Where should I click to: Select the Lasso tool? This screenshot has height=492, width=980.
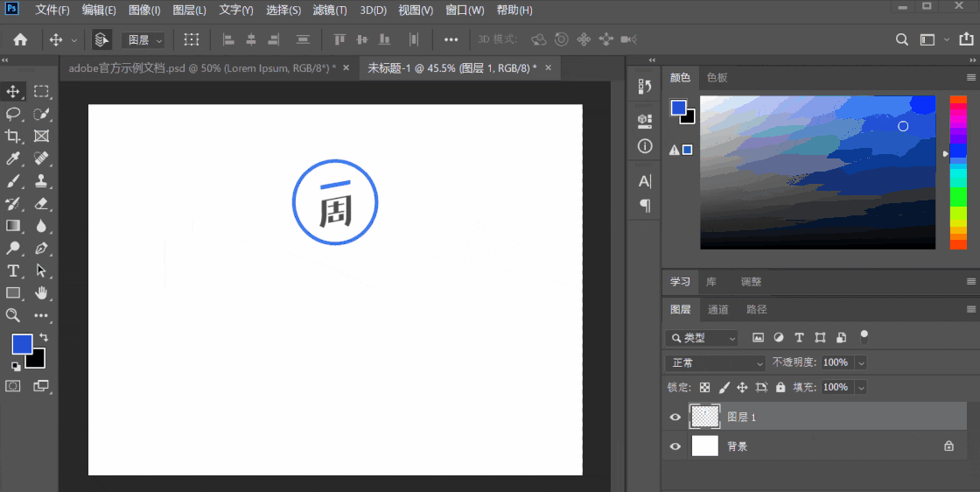click(12, 114)
